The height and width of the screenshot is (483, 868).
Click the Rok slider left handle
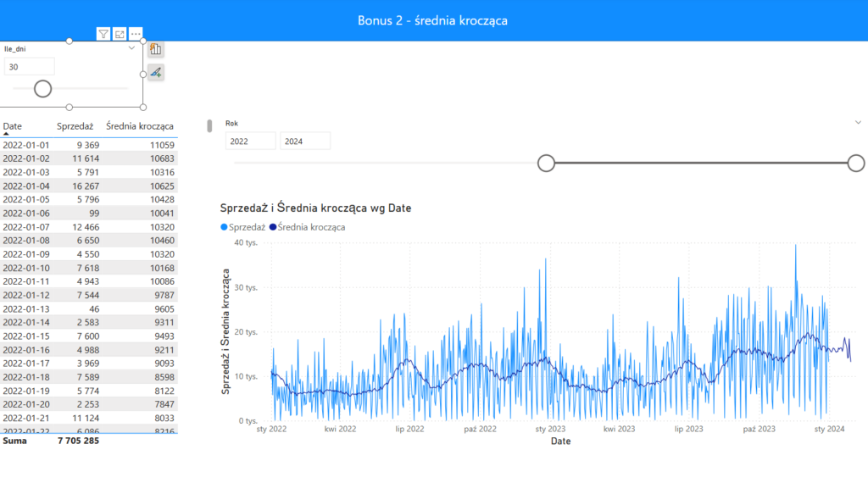[547, 164]
